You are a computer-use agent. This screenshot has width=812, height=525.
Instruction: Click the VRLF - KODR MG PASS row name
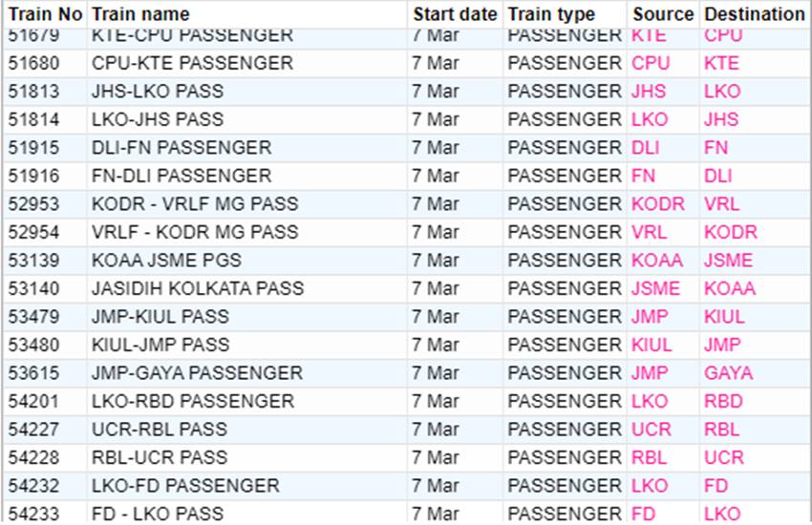(x=195, y=232)
